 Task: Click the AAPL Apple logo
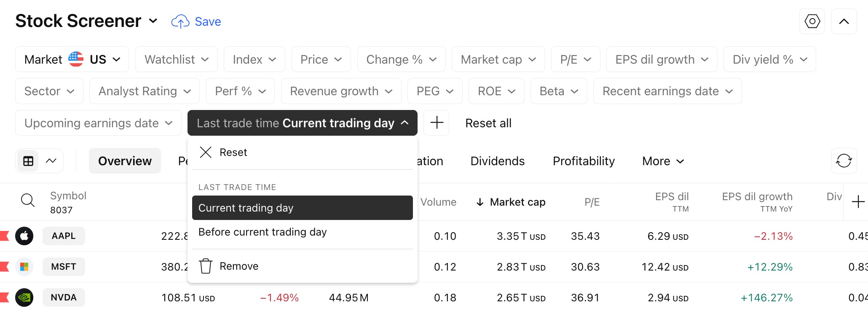(x=24, y=236)
